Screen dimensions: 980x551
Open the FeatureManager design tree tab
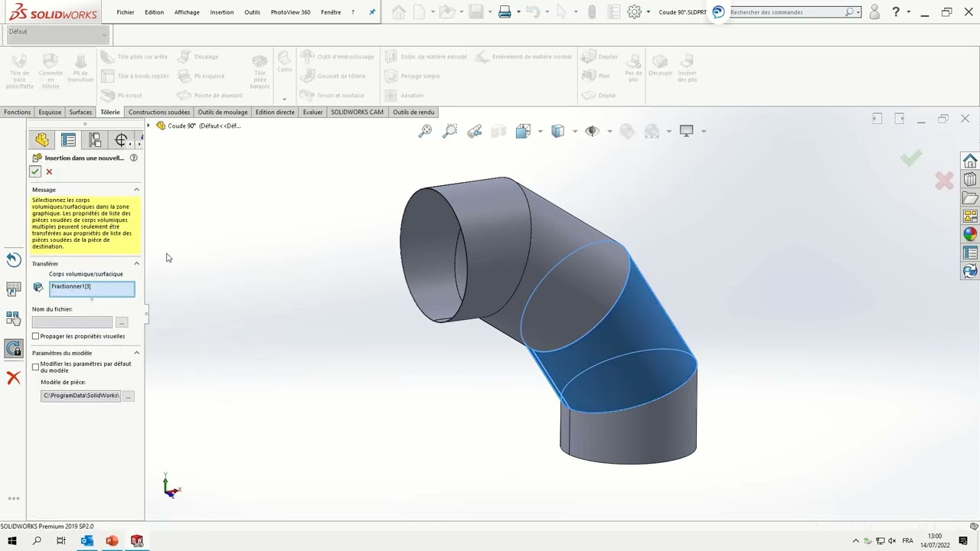(41, 140)
